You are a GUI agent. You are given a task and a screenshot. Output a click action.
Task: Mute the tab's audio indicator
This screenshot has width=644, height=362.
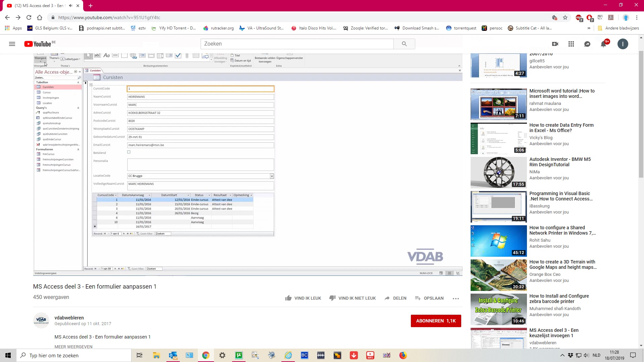pos(70,6)
